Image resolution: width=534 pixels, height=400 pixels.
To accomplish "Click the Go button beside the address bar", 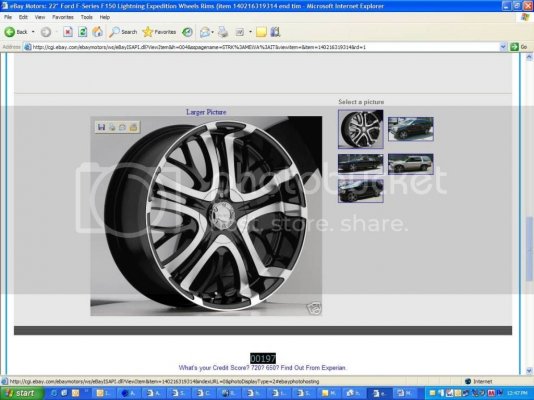I will [x=519, y=47].
